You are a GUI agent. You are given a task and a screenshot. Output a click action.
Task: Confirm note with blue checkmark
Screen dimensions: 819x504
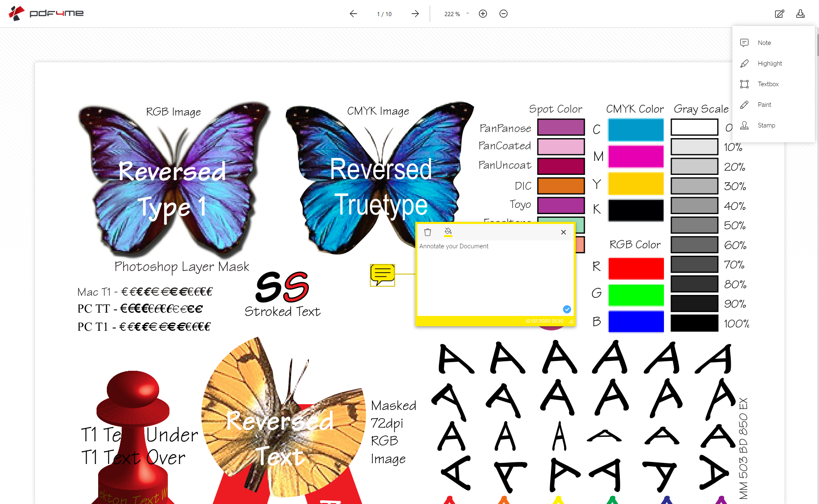[567, 309]
